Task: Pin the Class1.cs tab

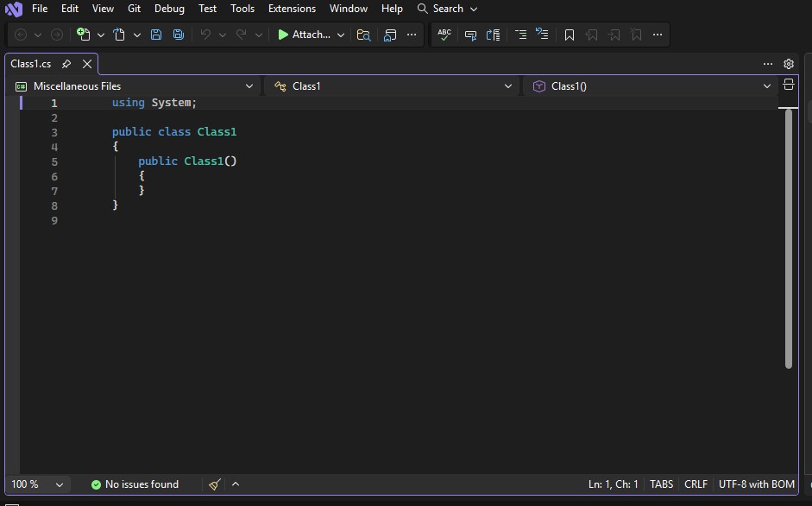Action: [x=66, y=63]
